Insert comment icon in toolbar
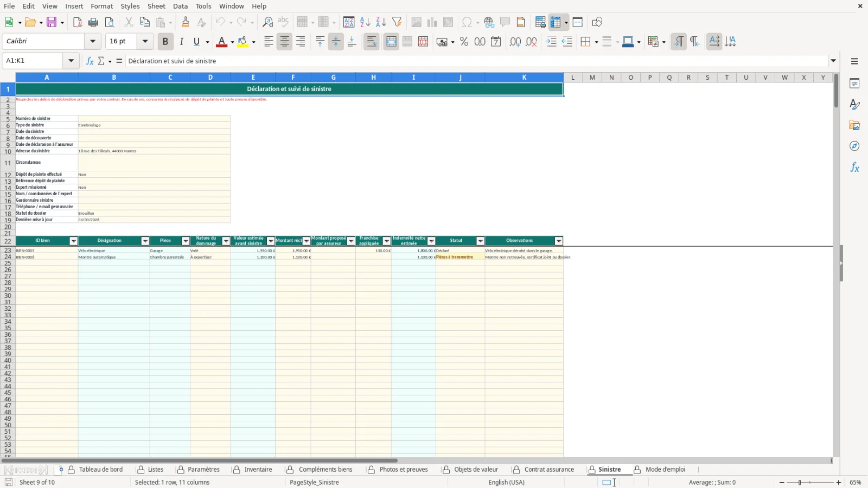Image resolution: width=868 pixels, height=488 pixels. pyautogui.click(x=505, y=22)
